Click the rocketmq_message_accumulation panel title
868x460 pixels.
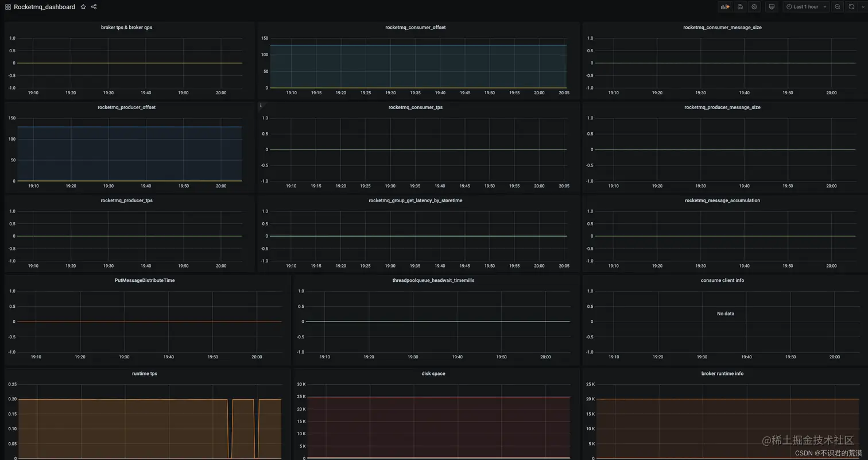click(x=722, y=200)
